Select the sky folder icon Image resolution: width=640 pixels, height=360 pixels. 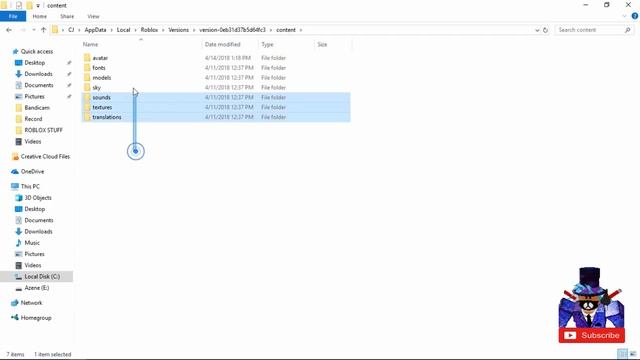tap(87, 87)
